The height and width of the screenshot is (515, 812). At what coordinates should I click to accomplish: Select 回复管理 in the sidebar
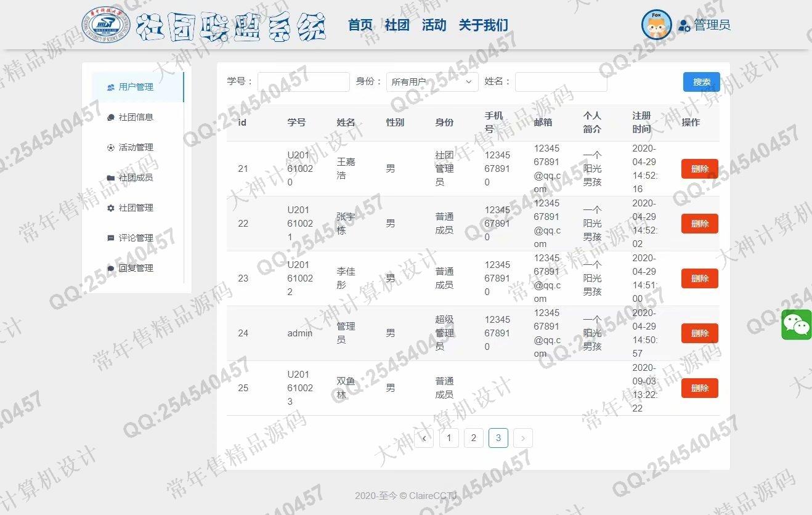pos(138,268)
